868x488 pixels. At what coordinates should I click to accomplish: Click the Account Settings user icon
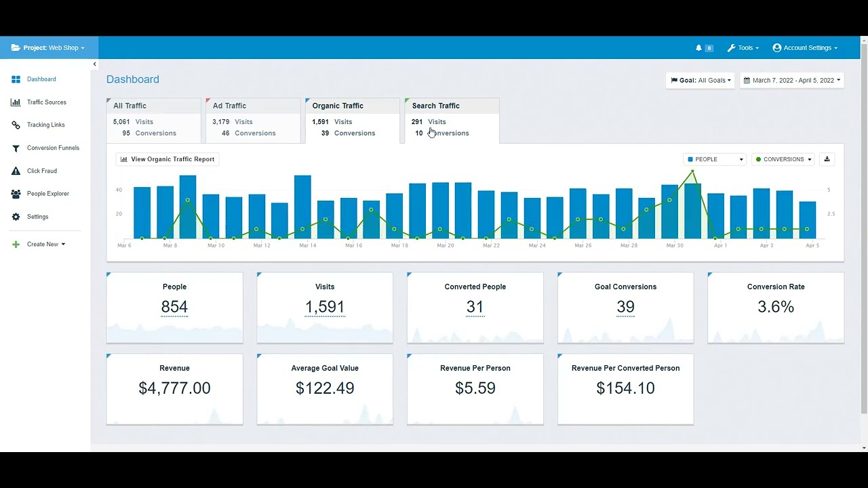pos(776,48)
